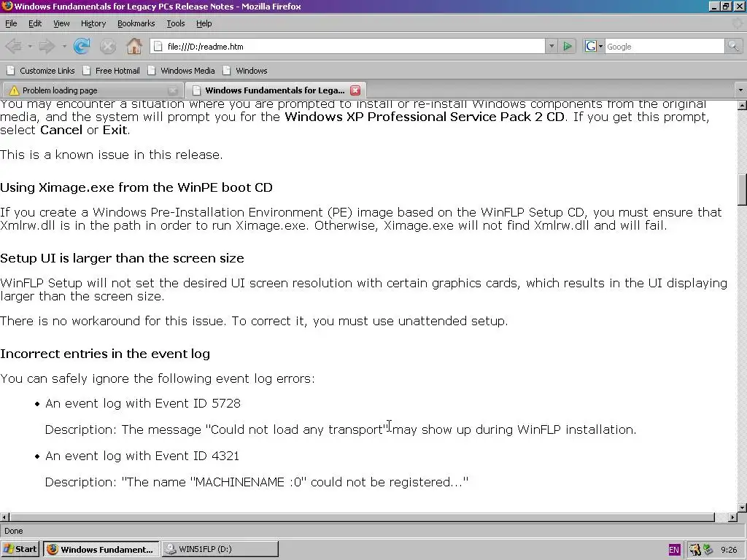
Task: Click the page icon in address bar
Action: (158, 46)
